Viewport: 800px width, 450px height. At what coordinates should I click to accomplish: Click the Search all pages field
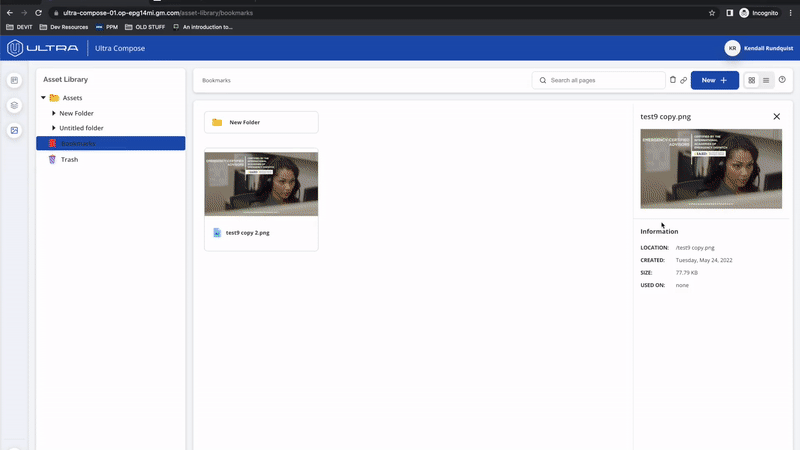click(x=600, y=80)
